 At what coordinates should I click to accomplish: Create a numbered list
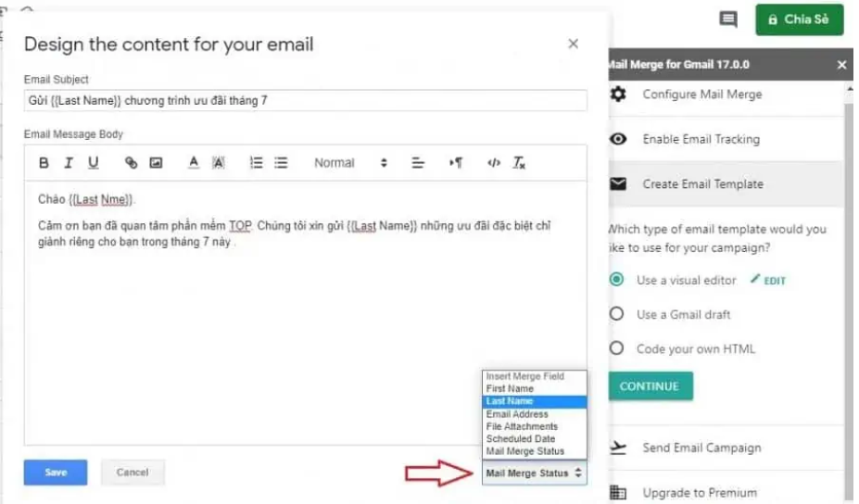[x=257, y=163]
